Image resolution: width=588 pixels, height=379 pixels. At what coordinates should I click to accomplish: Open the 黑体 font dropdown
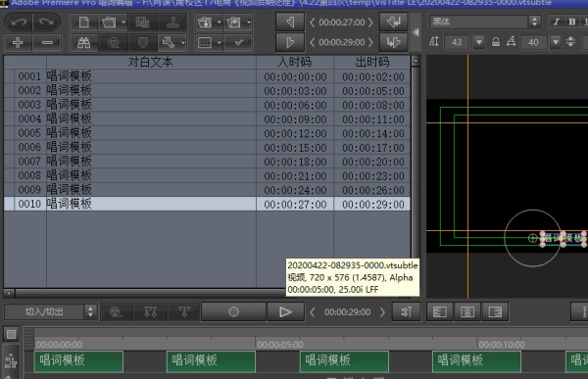(485, 22)
